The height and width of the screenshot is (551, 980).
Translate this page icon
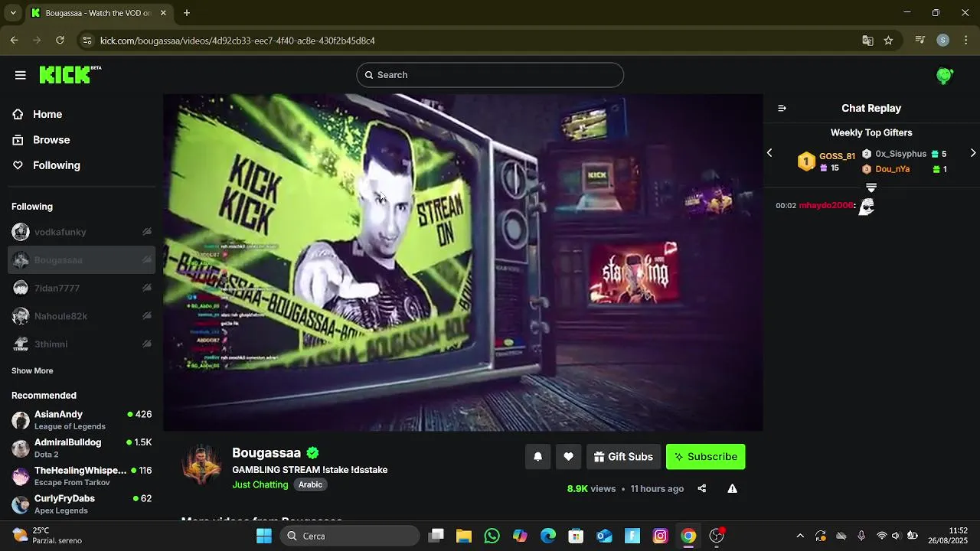pos(867,41)
